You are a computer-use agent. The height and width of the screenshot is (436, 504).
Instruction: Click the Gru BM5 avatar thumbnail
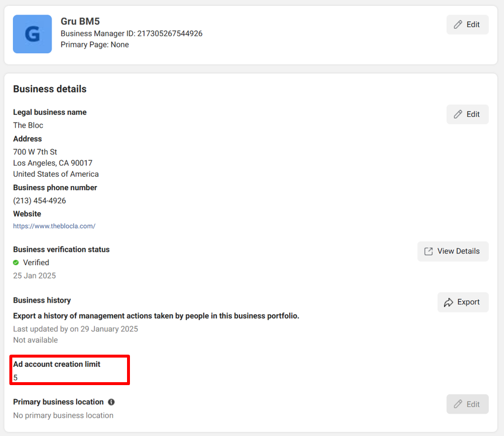coord(32,34)
